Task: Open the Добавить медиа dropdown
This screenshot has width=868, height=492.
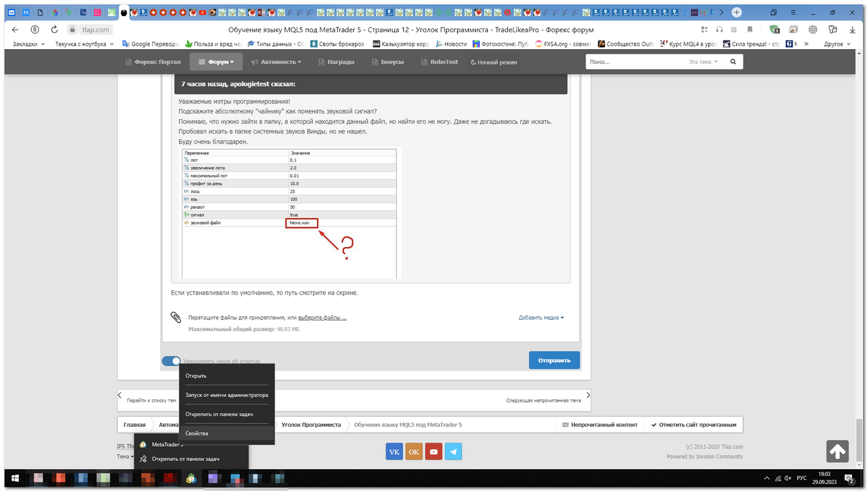Action: (x=541, y=318)
